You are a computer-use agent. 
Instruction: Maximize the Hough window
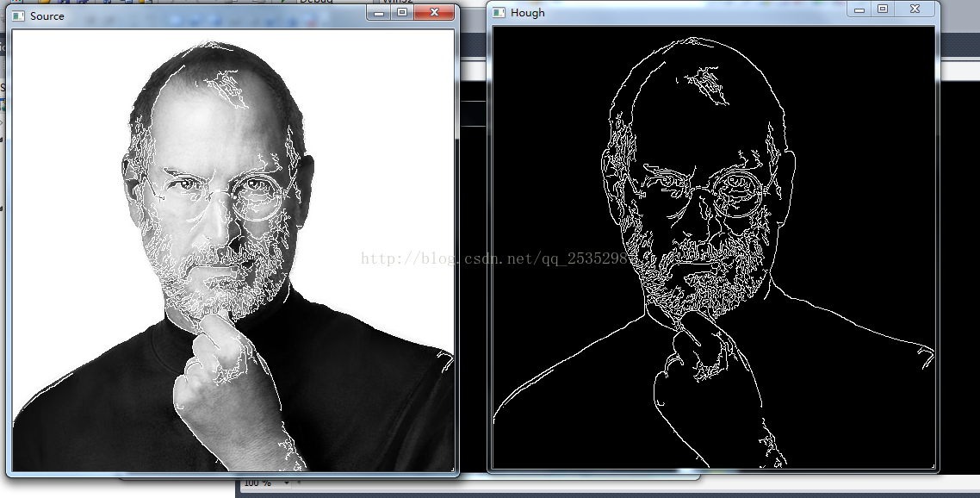coord(883,9)
